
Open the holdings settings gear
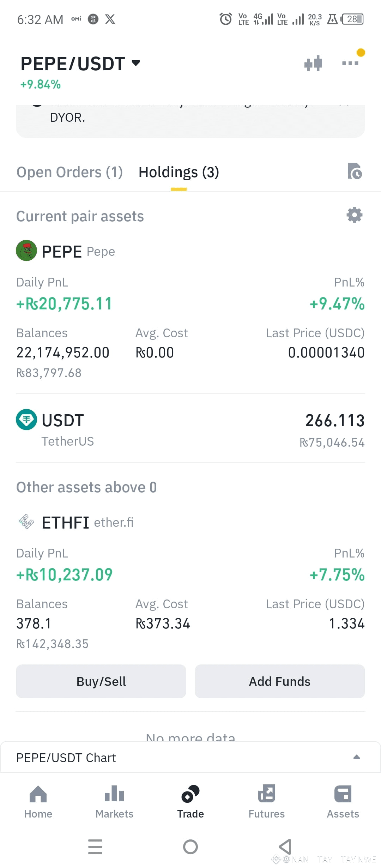click(x=355, y=215)
